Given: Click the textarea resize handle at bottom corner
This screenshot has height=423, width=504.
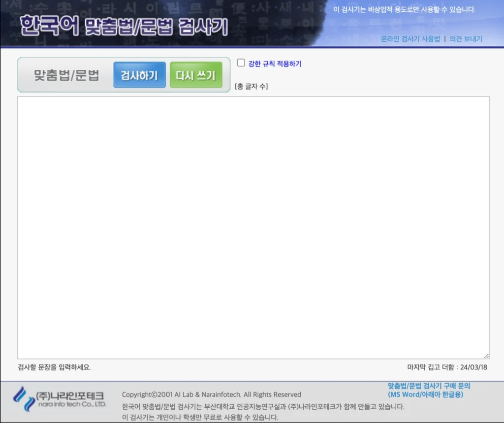Looking at the screenshot, I should pyautogui.click(x=486, y=355).
